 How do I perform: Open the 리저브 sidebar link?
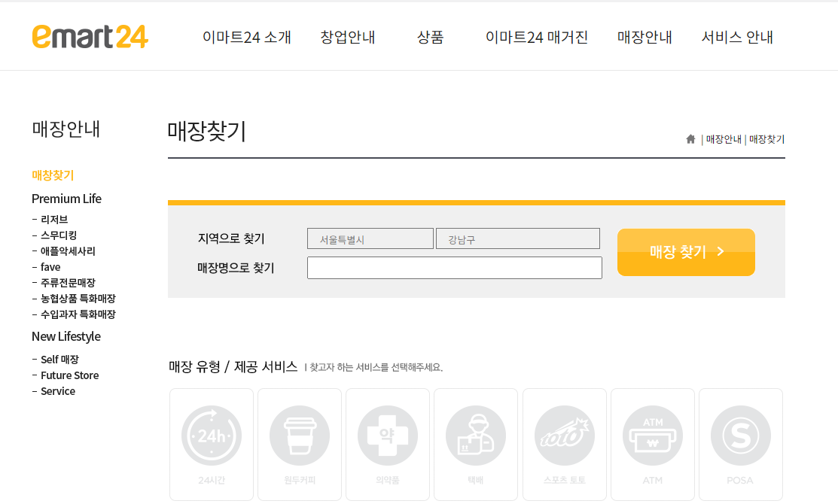pyautogui.click(x=54, y=220)
